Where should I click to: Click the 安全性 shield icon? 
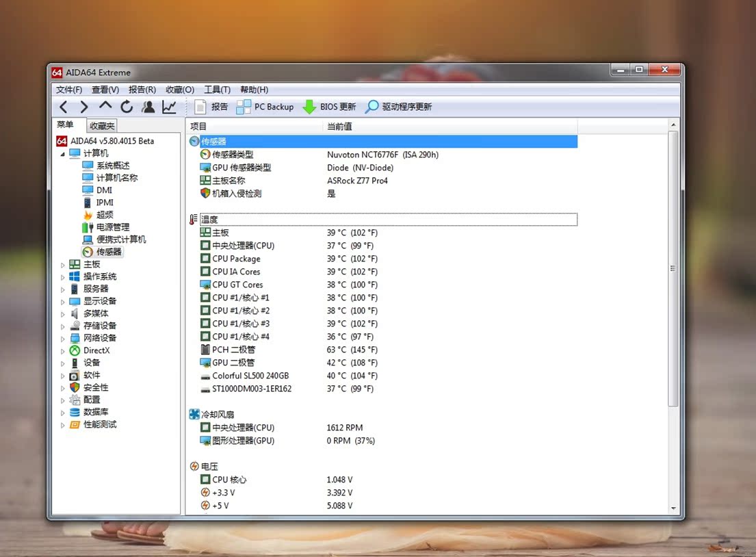pyautogui.click(x=75, y=387)
